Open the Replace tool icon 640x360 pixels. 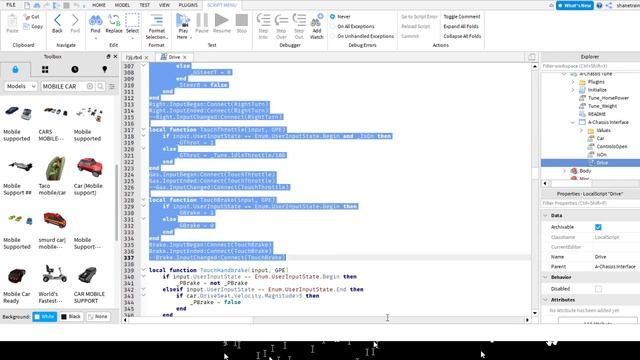point(114,20)
